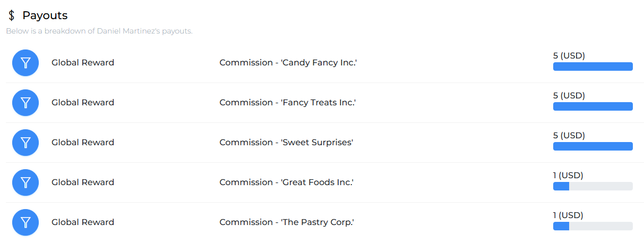Click the funnel icon for The Pastry Corp.
This screenshot has width=644, height=241.
(x=25, y=222)
